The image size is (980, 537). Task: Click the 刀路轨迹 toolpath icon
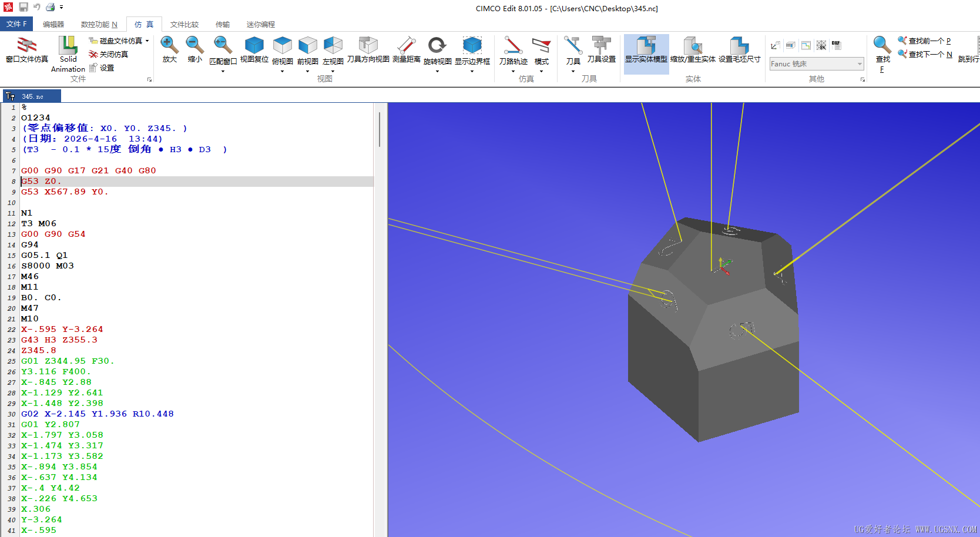[513, 45]
